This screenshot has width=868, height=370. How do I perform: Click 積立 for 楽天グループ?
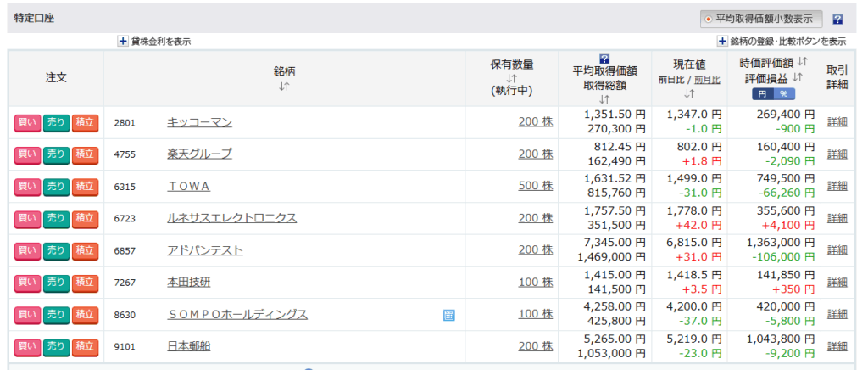[85, 154]
